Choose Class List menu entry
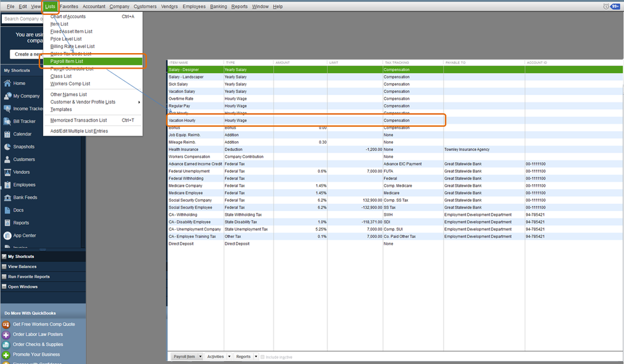Screen dimensions: 624x364 [x=92, y=76]
